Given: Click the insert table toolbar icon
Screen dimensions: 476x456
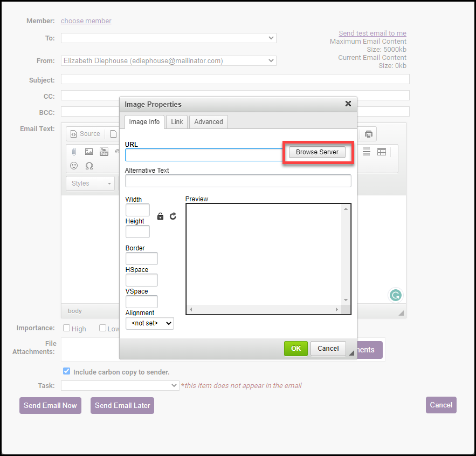Looking at the screenshot, I should (x=382, y=152).
